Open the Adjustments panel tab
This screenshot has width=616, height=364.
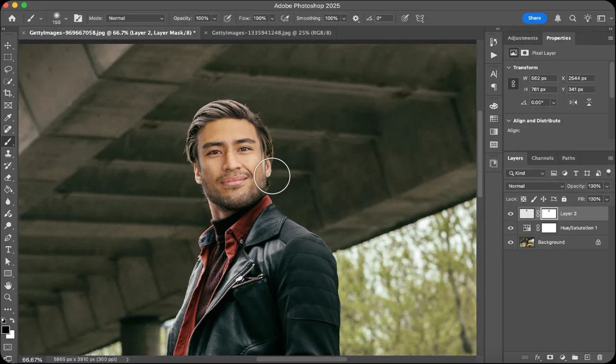point(522,38)
